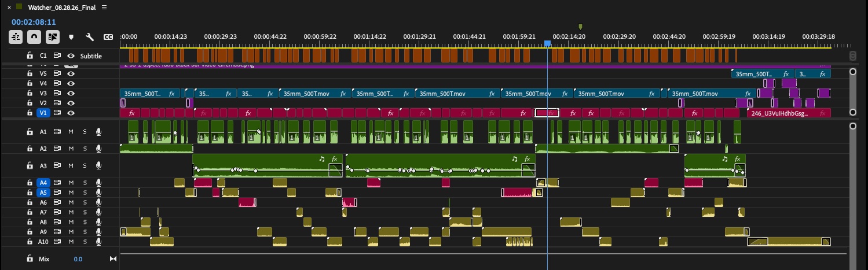868x270 pixels.
Task: Click the Mix volume value 0.0
Action: pyautogui.click(x=78, y=259)
